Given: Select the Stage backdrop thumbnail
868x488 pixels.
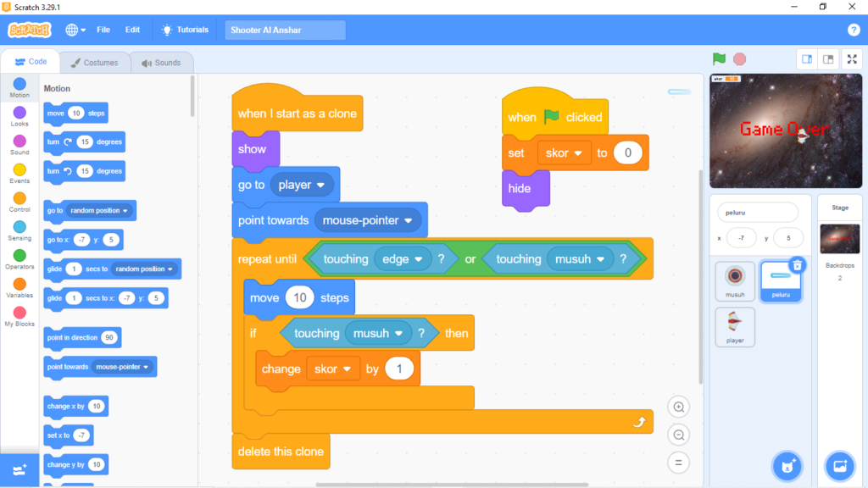Looking at the screenshot, I should click(x=840, y=238).
